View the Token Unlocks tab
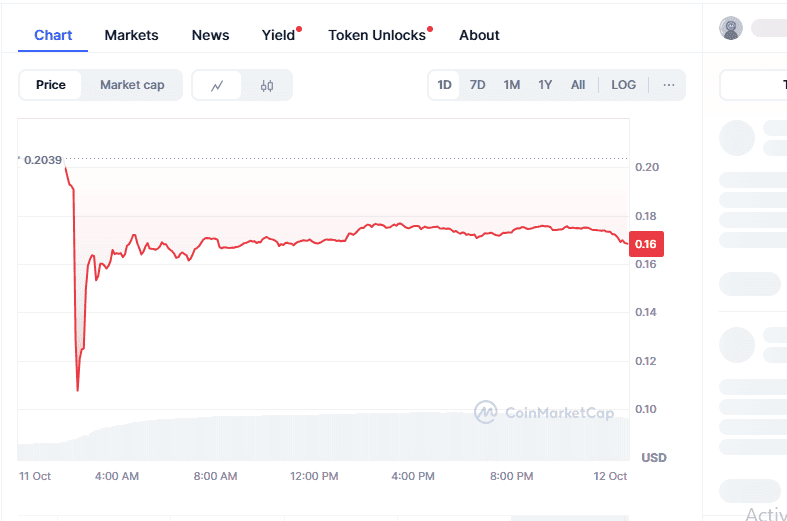 (x=377, y=35)
